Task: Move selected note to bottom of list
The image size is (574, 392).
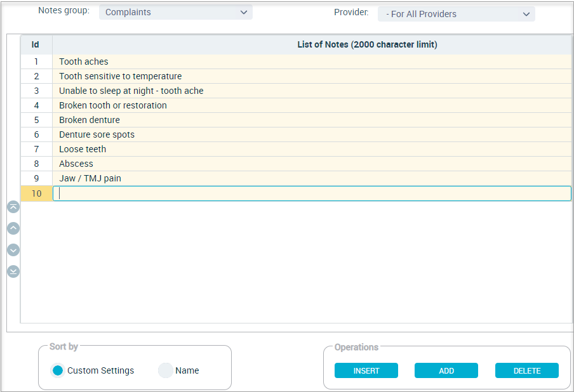Action: 13,271
